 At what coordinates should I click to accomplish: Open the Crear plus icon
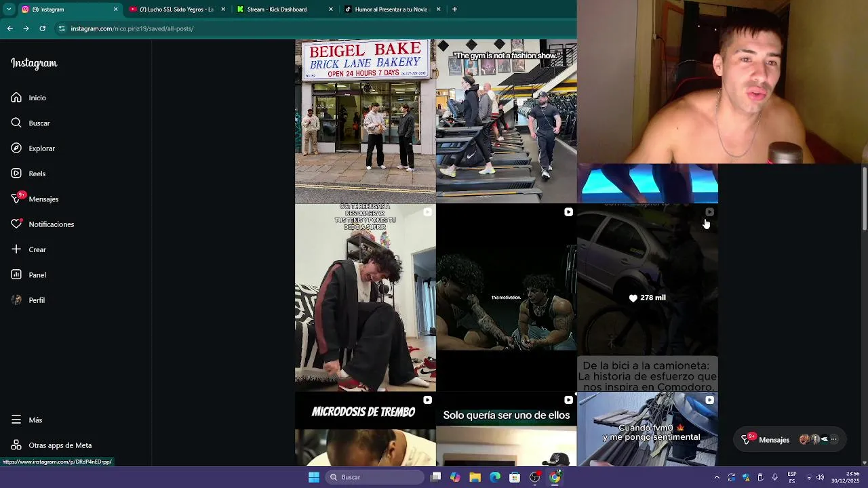click(x=16, y=249)
